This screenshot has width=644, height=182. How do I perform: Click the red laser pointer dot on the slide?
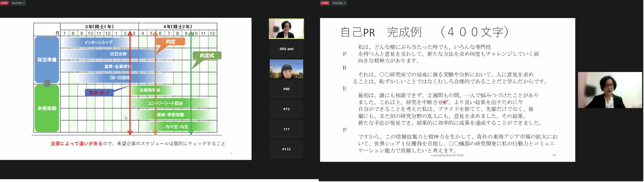444,102
